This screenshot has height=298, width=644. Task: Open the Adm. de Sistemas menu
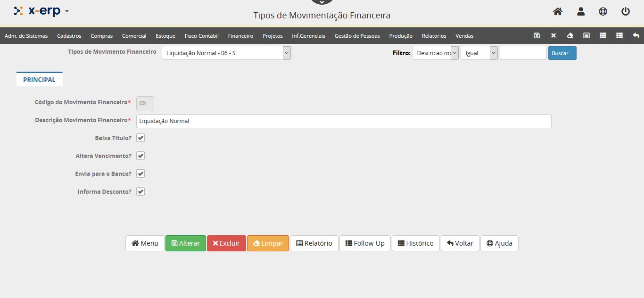[26, 36]
